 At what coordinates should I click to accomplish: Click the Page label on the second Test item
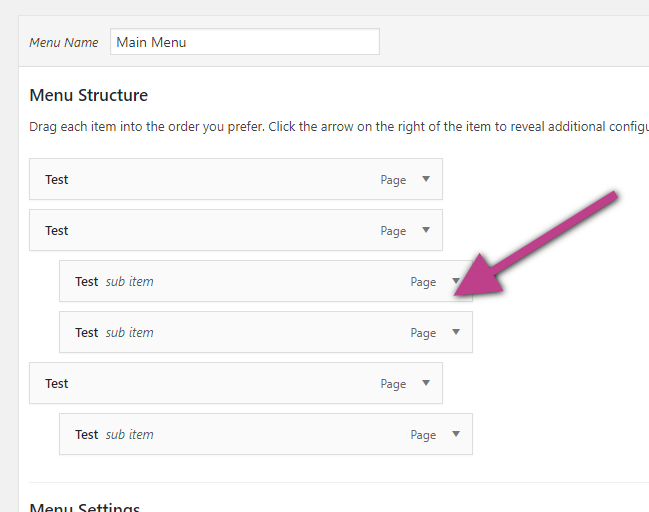click(x=393, y=231)
